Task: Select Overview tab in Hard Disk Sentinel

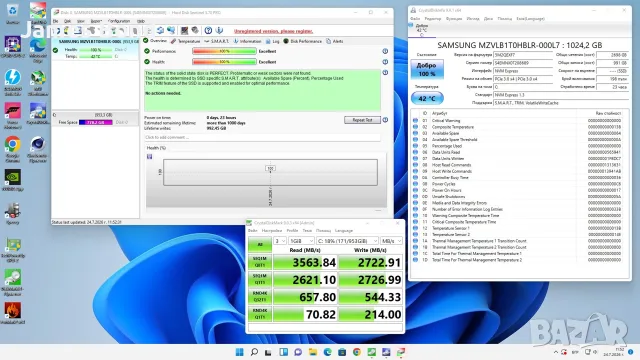Action: (155, 41)
